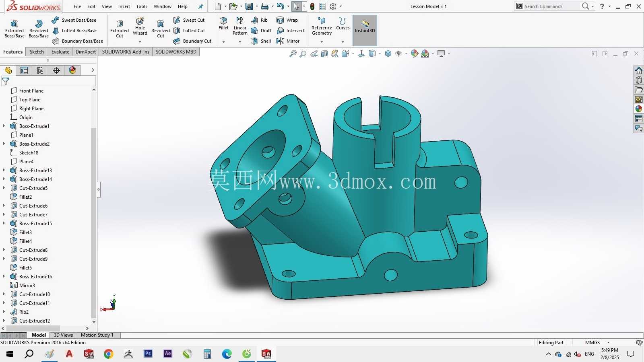Activate the Boundary Boss/Base tool
644x362 pixels.
[x=77, y=41]
